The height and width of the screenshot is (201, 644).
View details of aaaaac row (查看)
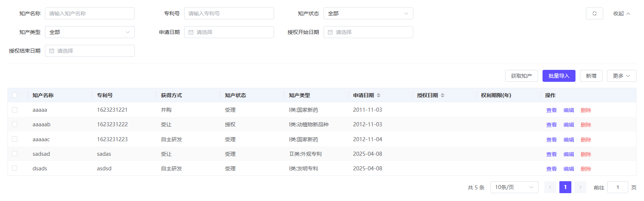pyautogui.click(x=552, y=140)
